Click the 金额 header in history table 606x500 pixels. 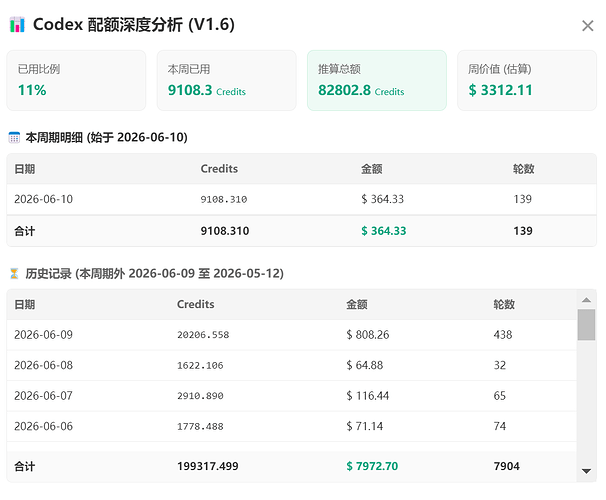(357, 304)
